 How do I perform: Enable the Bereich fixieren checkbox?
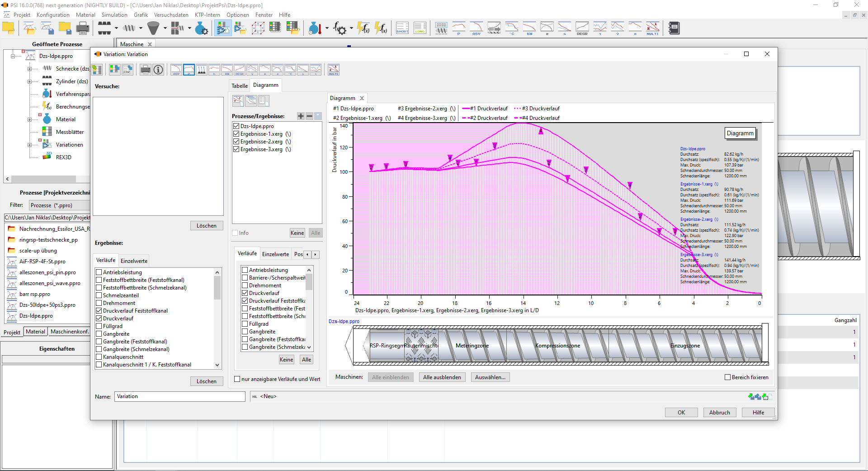click(727, 377)
